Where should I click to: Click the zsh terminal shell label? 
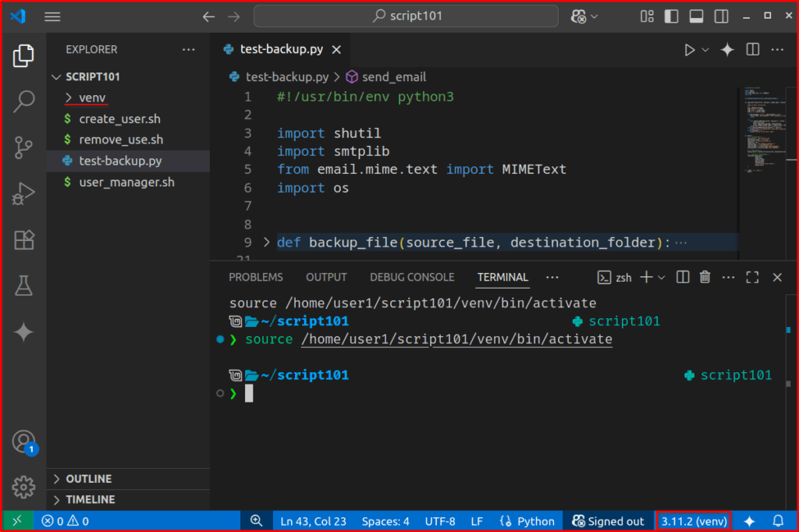(614, 278)
